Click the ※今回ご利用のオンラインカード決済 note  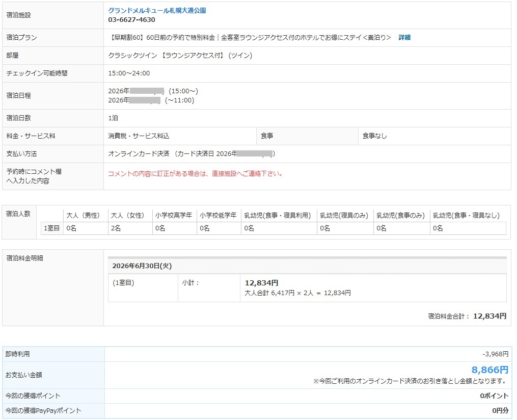410,381
